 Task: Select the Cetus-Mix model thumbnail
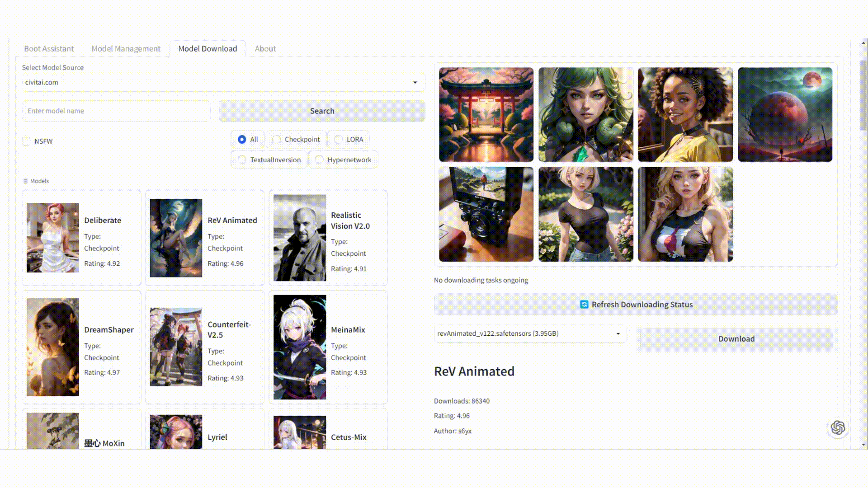click(x=299, y=432)
